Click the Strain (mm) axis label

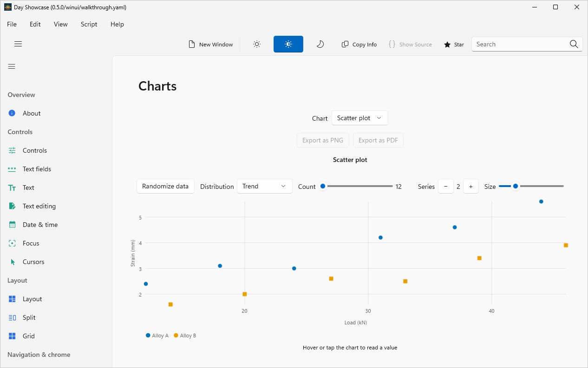[133, 253]
